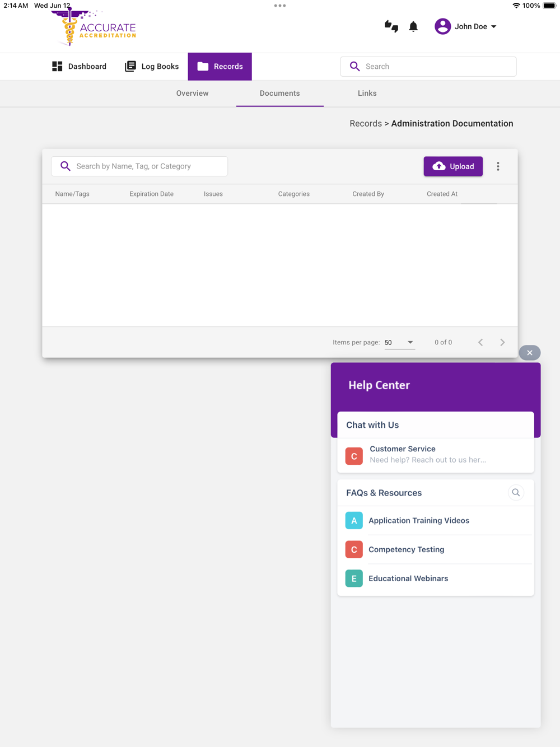Click the red C Competency Testing icon

[x=354, y=549]
